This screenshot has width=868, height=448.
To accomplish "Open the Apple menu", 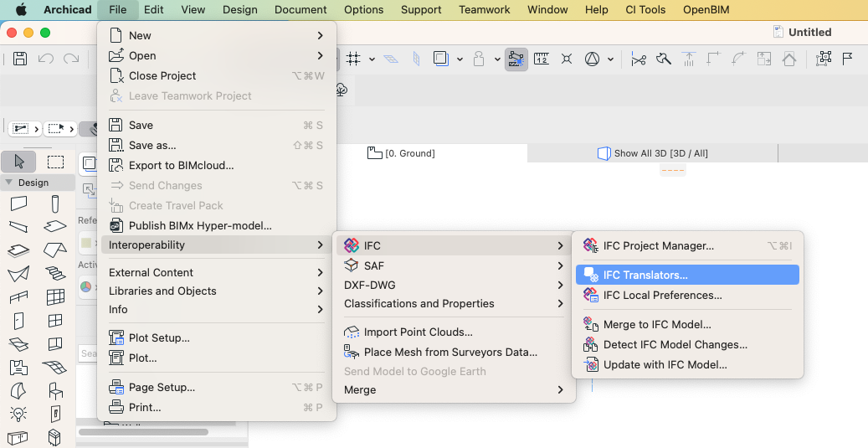I will click(20, 9).
